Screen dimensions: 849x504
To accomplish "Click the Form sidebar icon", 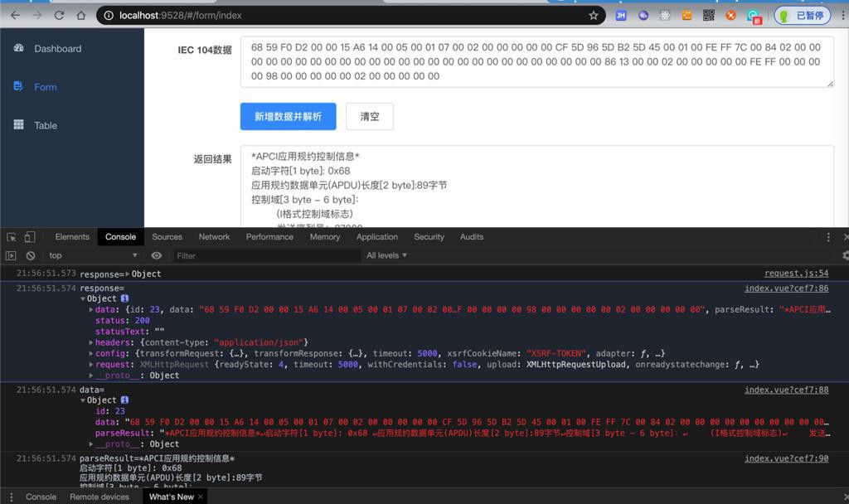I will pyautogui.click(x=18, y=86).
